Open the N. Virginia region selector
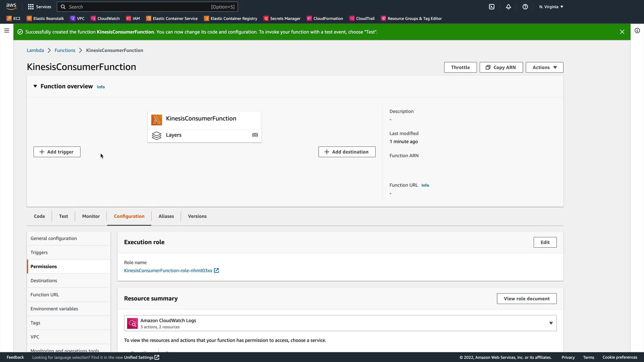 [x=551, y=7]
